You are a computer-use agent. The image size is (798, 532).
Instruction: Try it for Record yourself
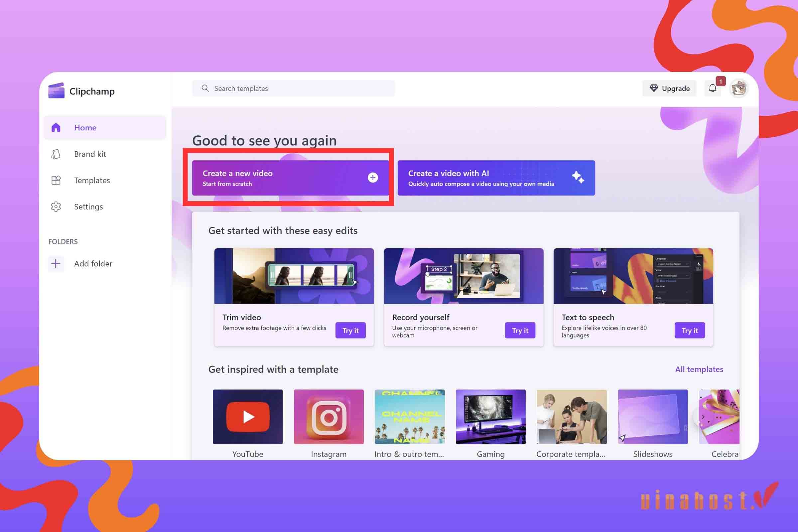[x=520, y=330]
